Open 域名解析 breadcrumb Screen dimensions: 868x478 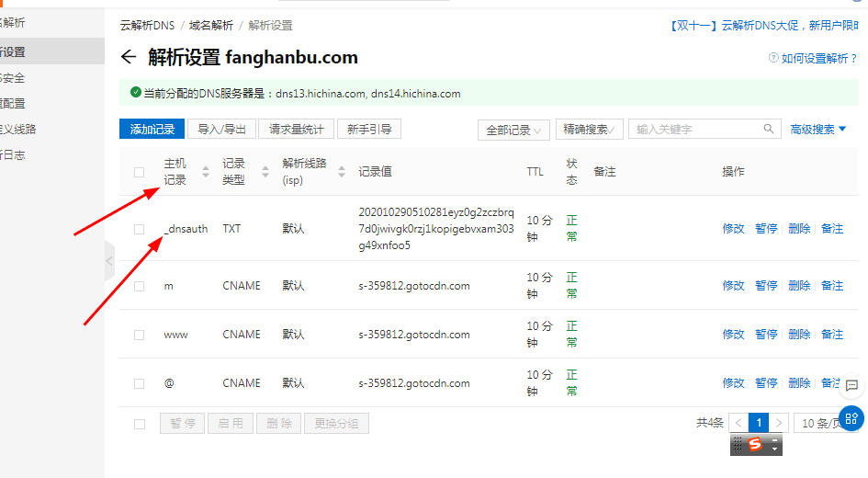(211, 26)
